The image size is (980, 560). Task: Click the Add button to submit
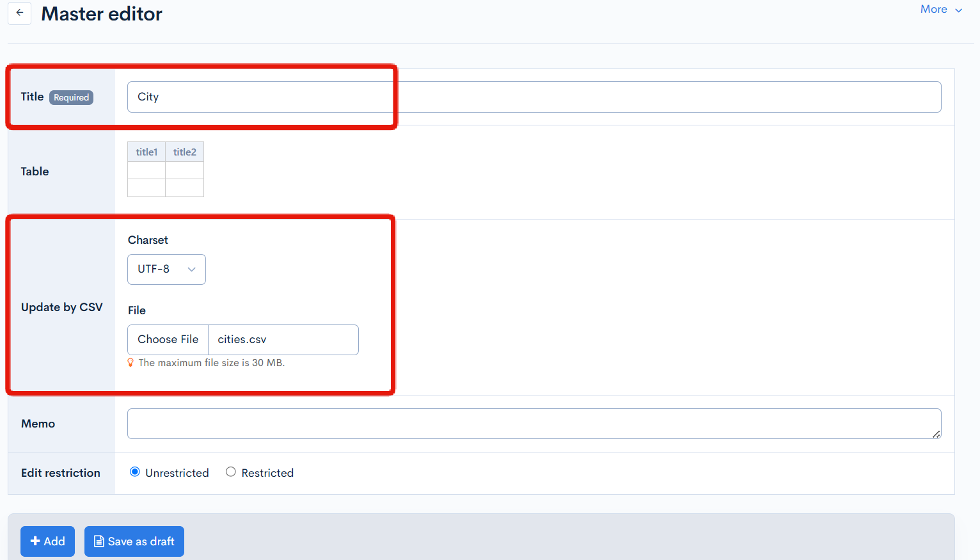click(47, 541)
